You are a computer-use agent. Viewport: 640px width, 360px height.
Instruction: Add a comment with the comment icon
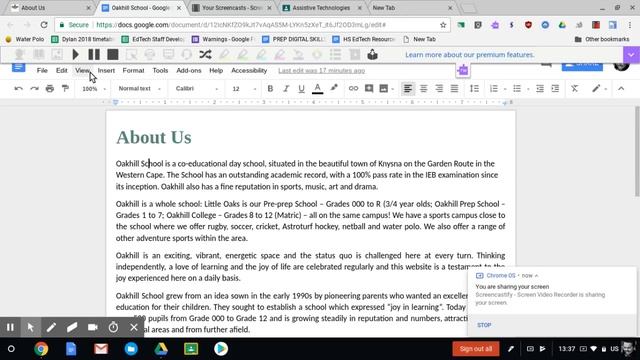coord(369,89)
